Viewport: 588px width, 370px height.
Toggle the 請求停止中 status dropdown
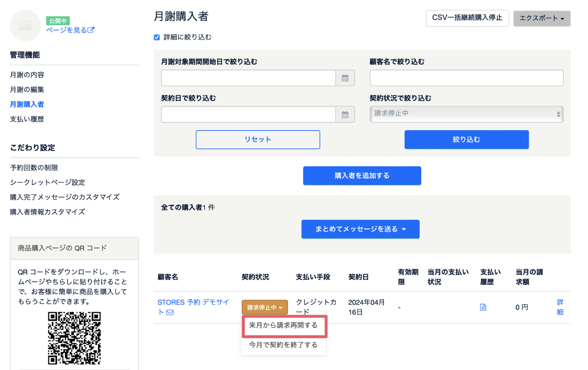pyautogui.click(x=265, y=307)
